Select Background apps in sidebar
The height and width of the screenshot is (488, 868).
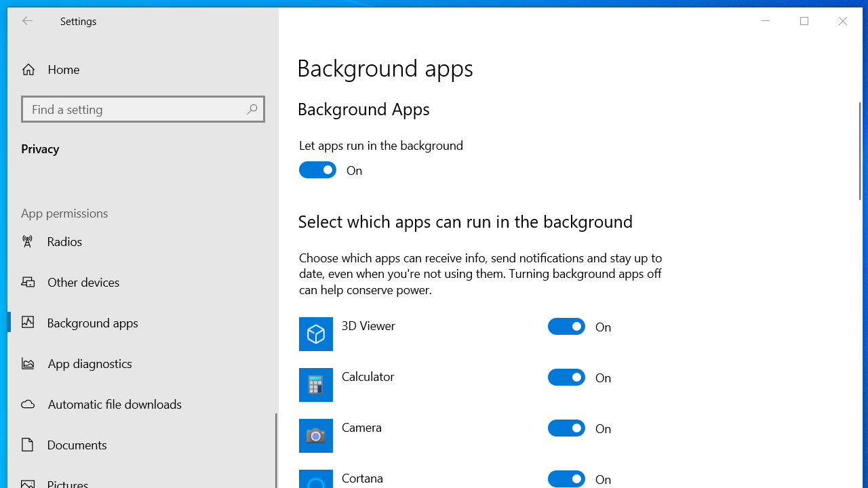tap(92, 323)
